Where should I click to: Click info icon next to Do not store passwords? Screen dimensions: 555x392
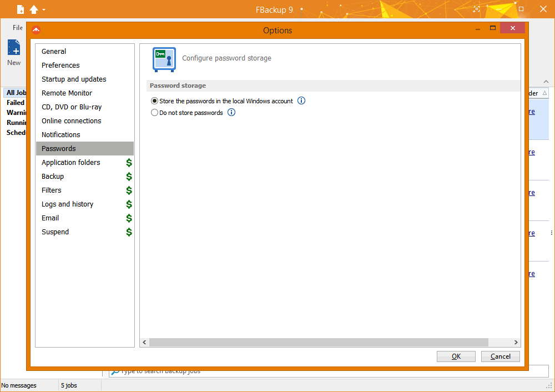[231, 113]
